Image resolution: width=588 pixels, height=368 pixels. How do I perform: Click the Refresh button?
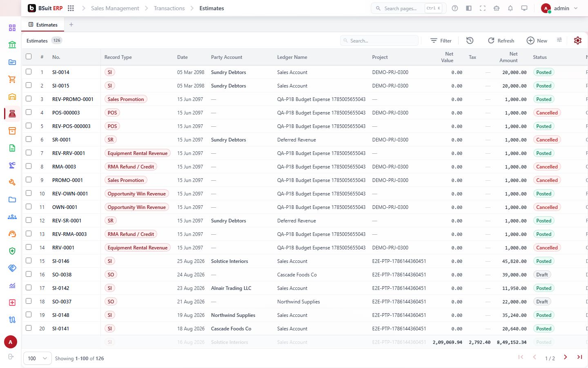tap(501, 40)
